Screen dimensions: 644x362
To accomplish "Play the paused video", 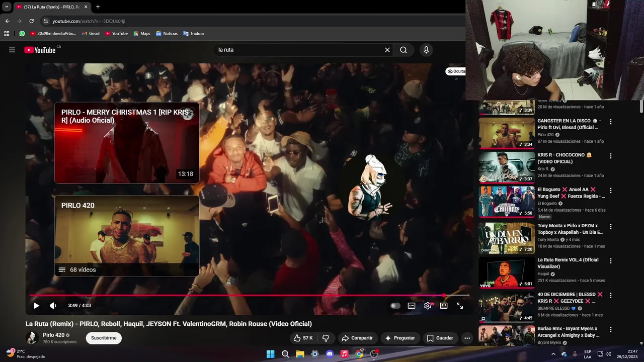I will click(x=36, y=306).
